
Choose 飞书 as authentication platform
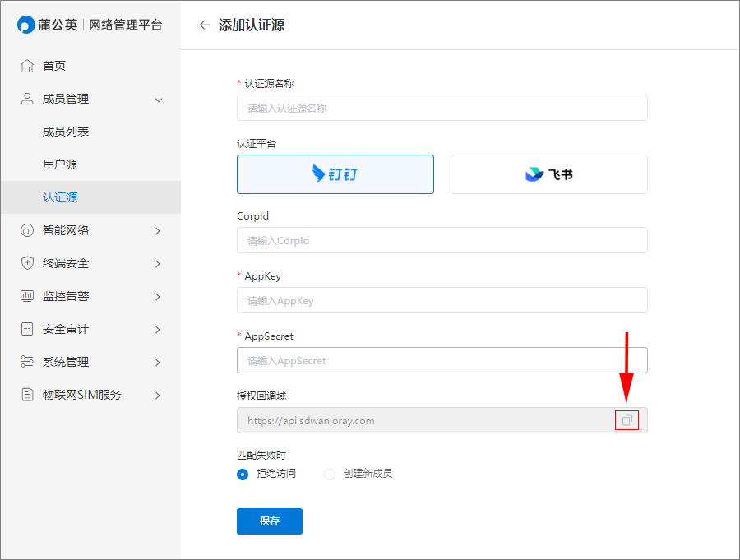coord(549,174)
